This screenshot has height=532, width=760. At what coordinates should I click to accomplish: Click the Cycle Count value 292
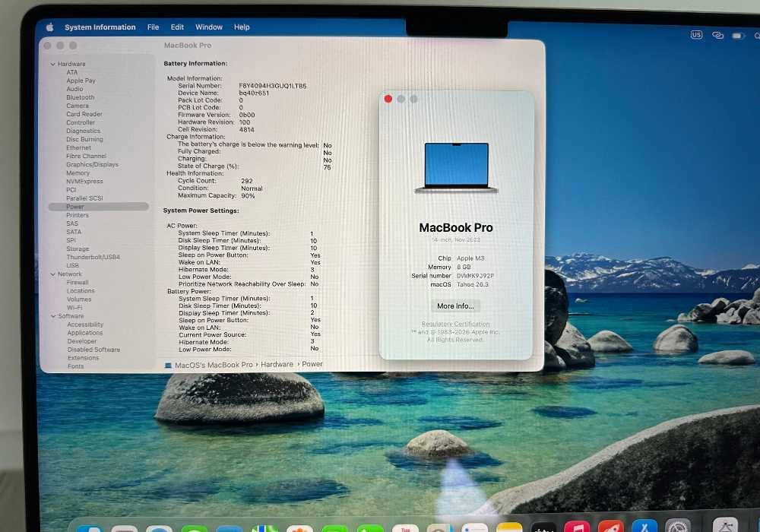247,181
